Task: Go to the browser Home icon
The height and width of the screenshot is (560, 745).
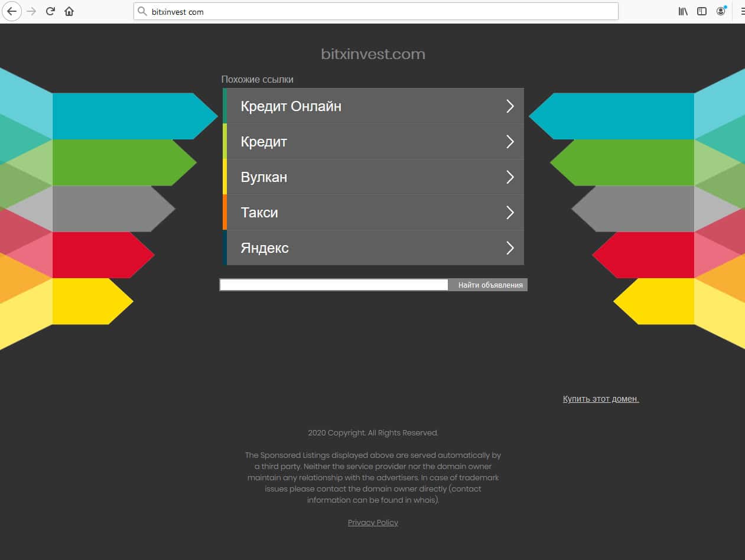Action: click(x=69, y=11)
